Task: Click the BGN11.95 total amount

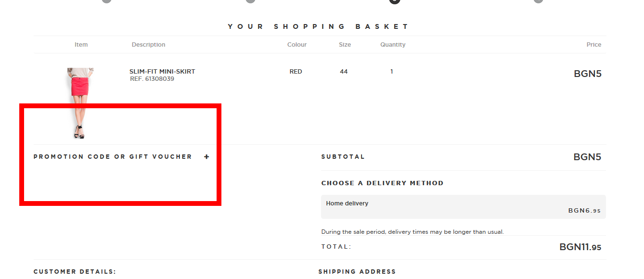Action: (x=580, y=247)
